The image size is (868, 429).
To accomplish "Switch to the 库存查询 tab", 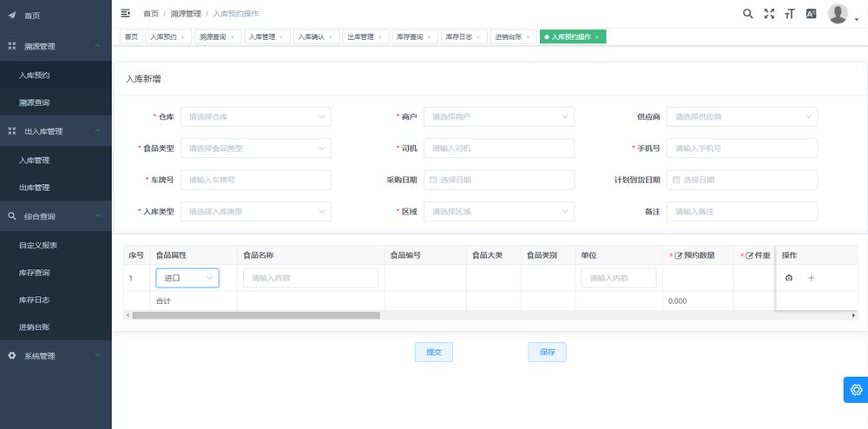I will pos(411,37).
